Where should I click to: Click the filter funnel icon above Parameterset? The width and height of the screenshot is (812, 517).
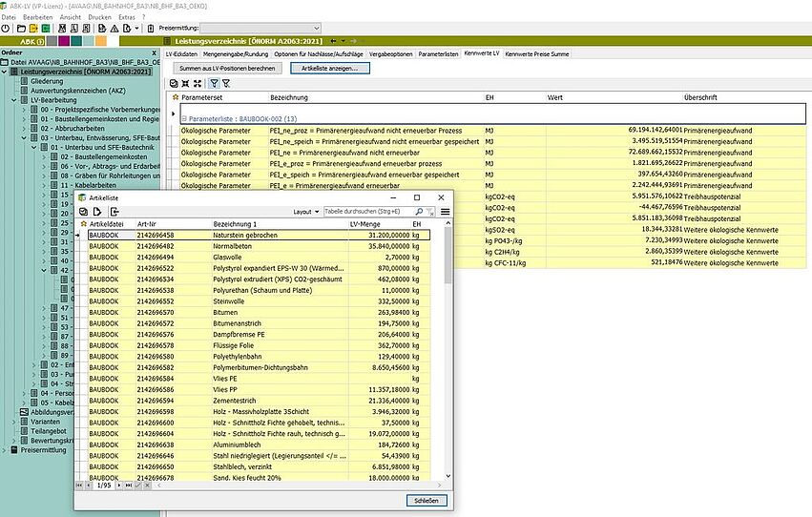(214, 84)
